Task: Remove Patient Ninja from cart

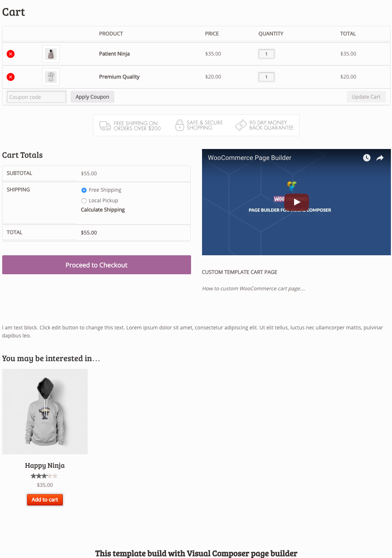Action: point(11,54)
